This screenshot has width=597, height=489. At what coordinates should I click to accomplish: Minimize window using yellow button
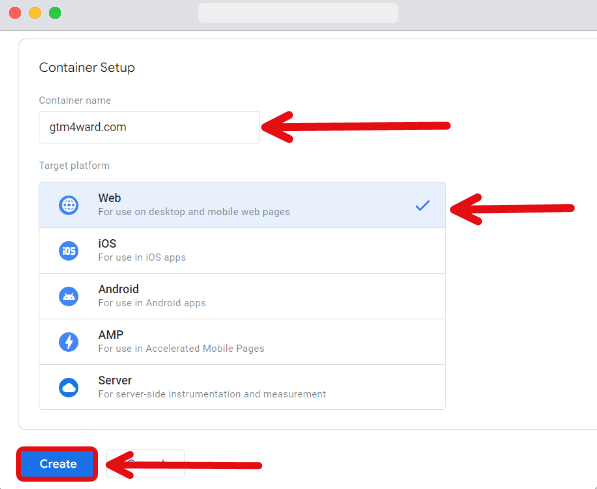click(x=35, y=13)
